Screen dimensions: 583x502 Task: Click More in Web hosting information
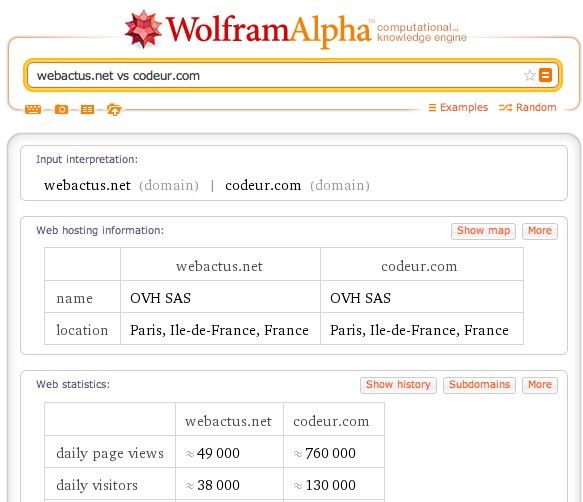pos(540,231)
